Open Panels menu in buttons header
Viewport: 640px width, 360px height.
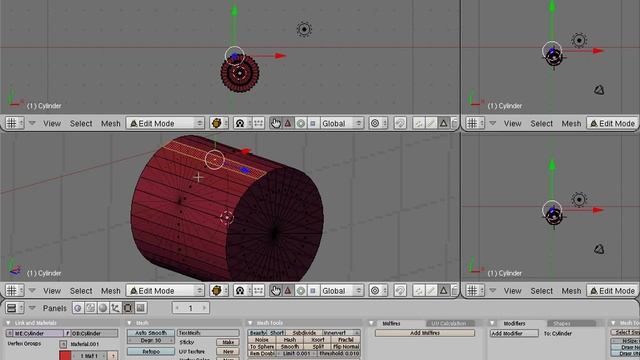tap(54, 308)
